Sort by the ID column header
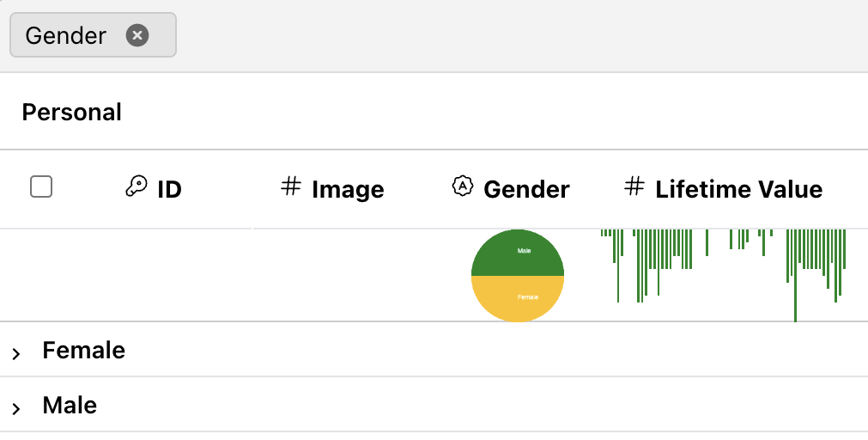This screenshot has height=440, width=868. coord(169,189)
